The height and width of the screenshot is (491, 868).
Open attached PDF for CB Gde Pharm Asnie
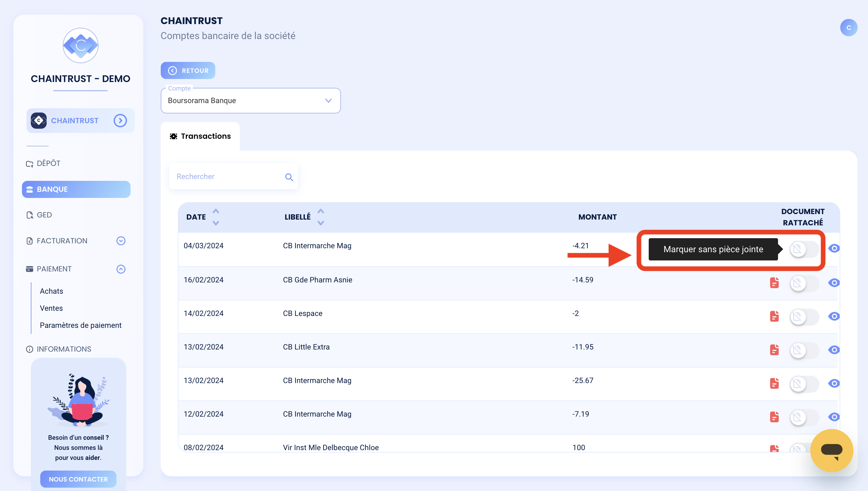[x=774, y=283]
